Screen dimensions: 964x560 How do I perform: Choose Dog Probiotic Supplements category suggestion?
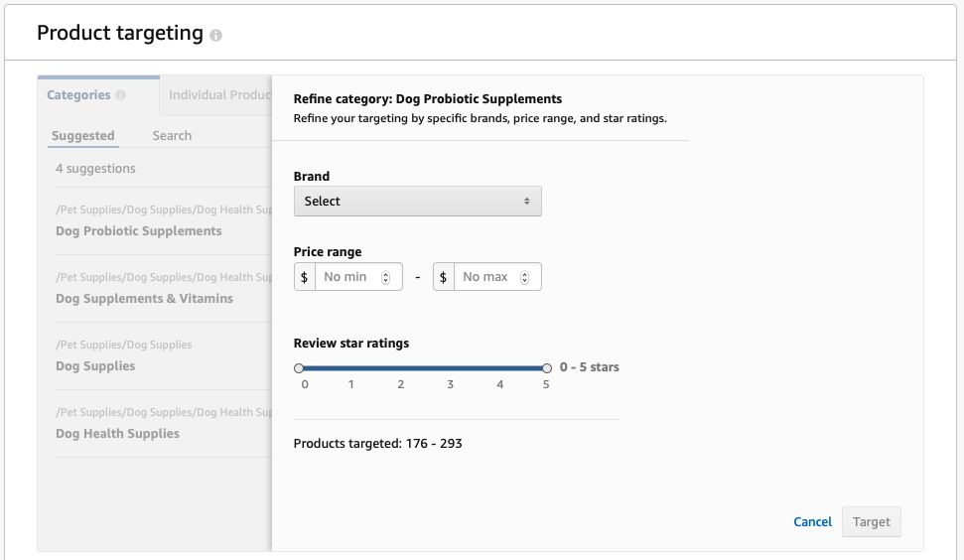point(139,231)
